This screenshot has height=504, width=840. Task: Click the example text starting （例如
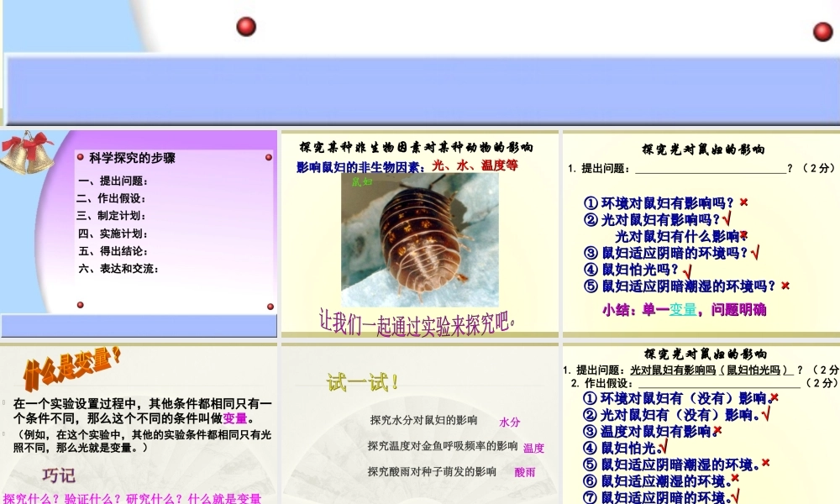coord(143,441)
